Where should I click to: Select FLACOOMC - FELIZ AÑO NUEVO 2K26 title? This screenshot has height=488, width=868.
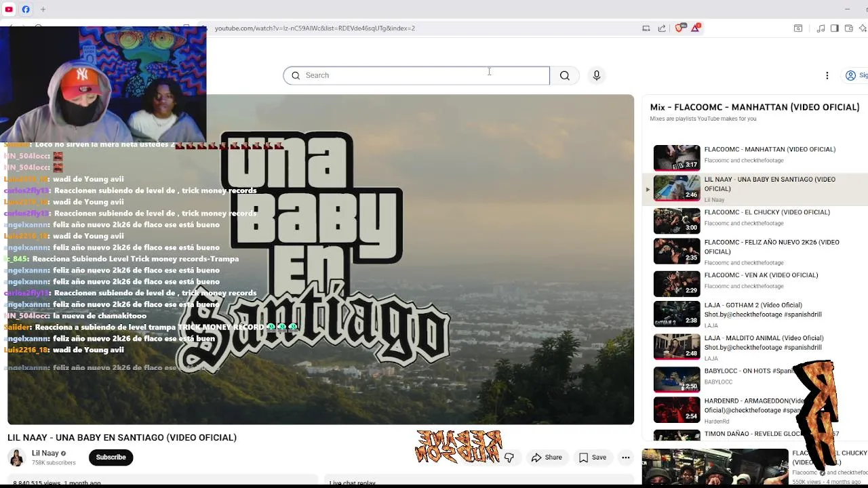coord(772,247)
